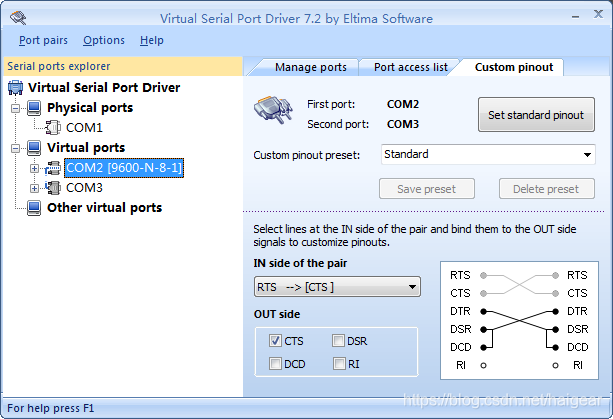Check the RI checkbox
Viewport: 613px width, 419px height.
(x=339, y=363)
